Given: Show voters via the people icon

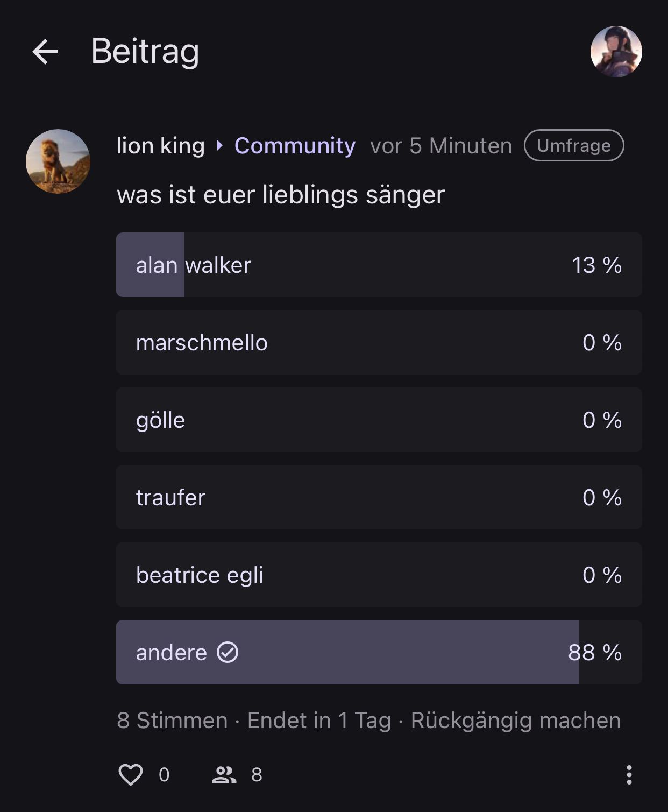Looking at the screenshot, I should (x=224, y=775).
